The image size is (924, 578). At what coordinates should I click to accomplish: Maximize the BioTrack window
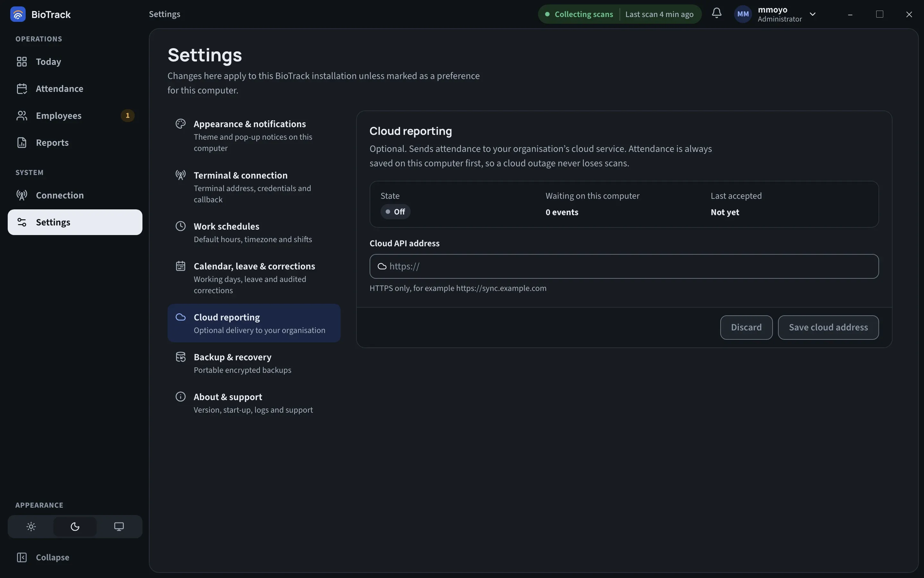(x=879, y=14)
